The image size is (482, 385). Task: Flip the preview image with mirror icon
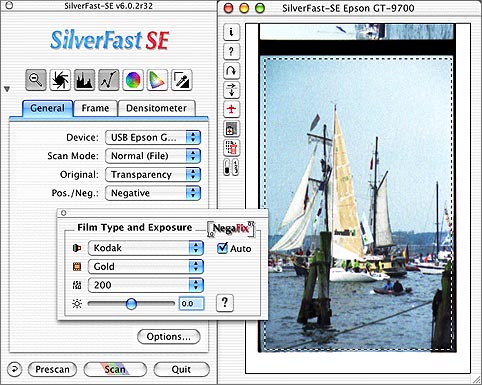(231, 90)
